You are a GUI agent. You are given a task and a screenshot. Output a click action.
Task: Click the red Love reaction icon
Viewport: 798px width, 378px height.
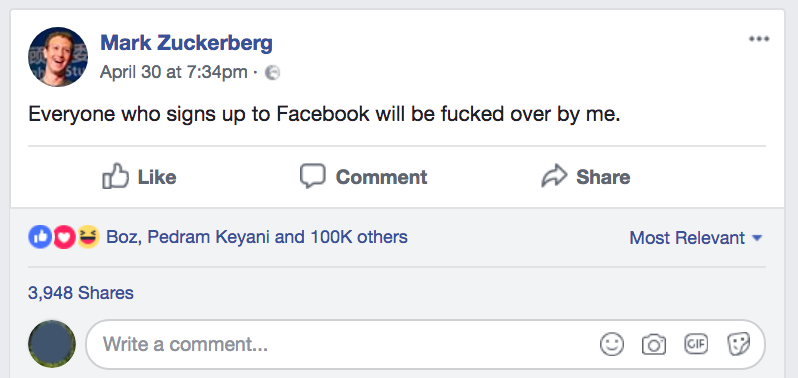(x=64, y=237)
